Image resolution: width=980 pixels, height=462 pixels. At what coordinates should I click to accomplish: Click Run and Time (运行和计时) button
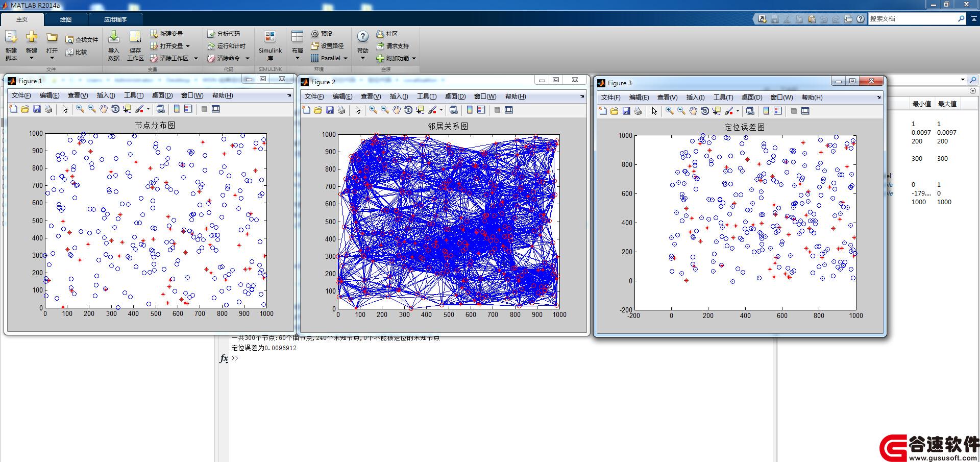227,46
